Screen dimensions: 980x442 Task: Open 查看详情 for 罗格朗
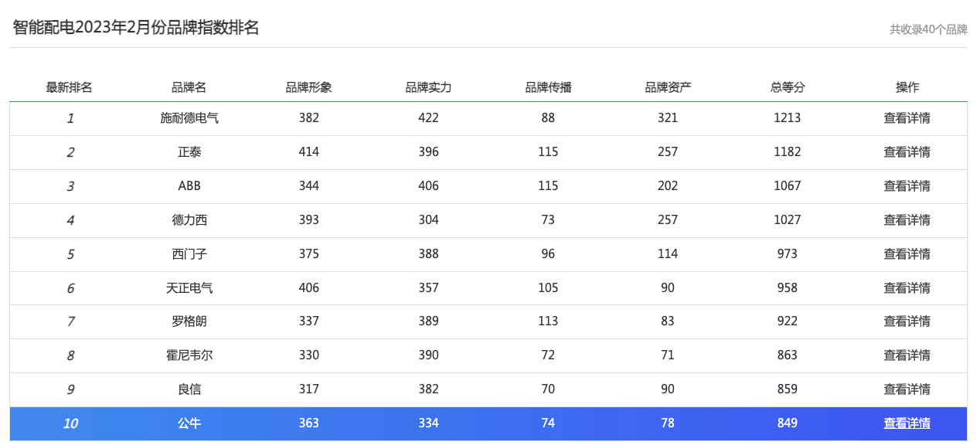tap(907, 321)
